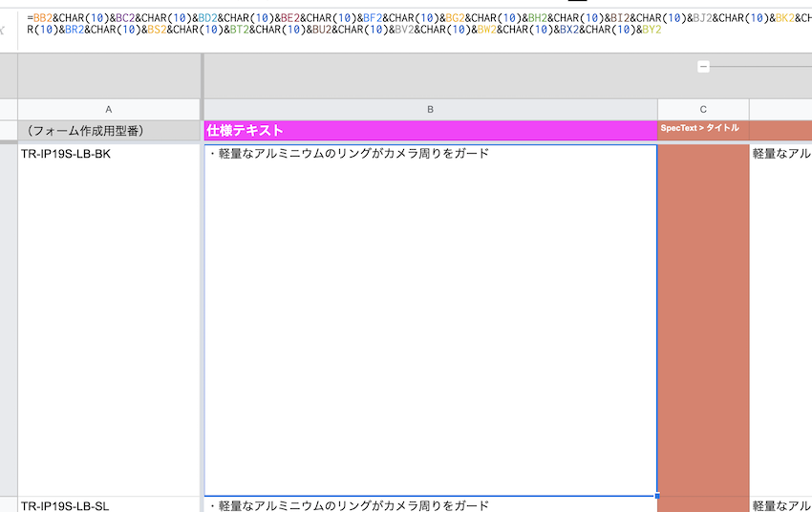
Task: Click the frozen column divider between A and B headers
Action: [202, 110]
